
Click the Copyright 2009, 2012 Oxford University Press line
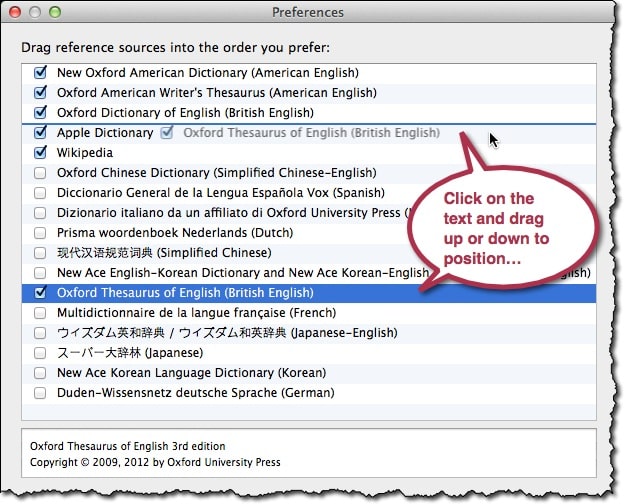(x=155, y=462)
